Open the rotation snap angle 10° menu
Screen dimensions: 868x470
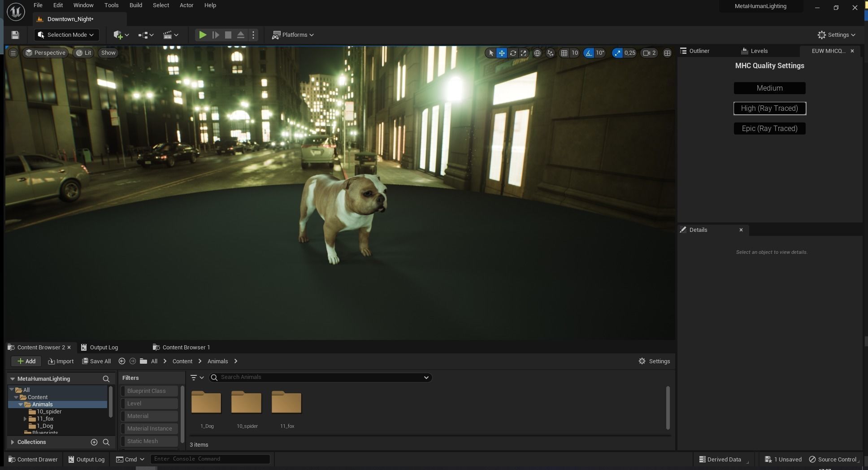600,53
